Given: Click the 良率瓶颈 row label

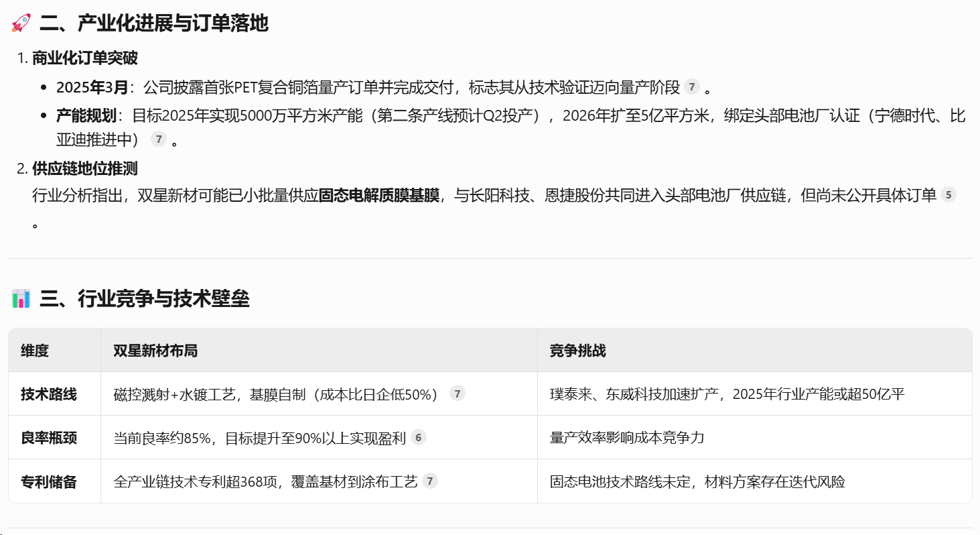Looking at the screenshot, I should coord(49,438).
